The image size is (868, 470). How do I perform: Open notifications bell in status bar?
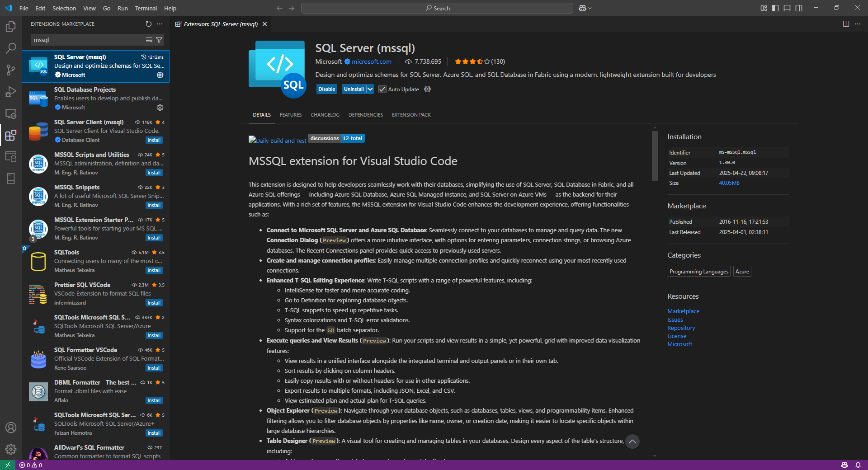click(858, 465)
